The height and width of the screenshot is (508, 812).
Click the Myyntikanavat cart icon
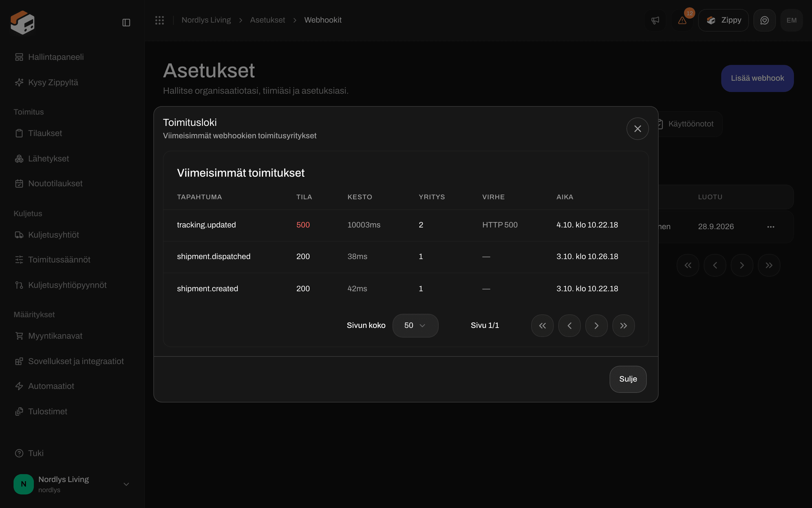(x=19, y=336)
